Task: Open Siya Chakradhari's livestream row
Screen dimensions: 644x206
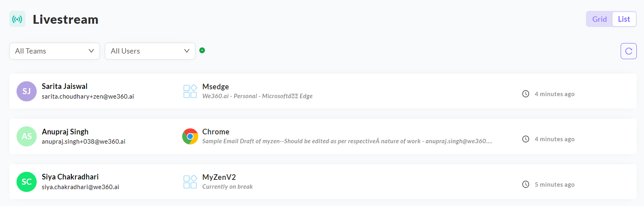Action: [x=323, y=181]
